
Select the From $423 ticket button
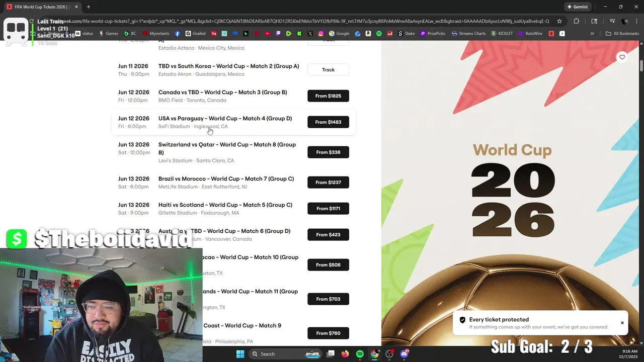[328, 235]
